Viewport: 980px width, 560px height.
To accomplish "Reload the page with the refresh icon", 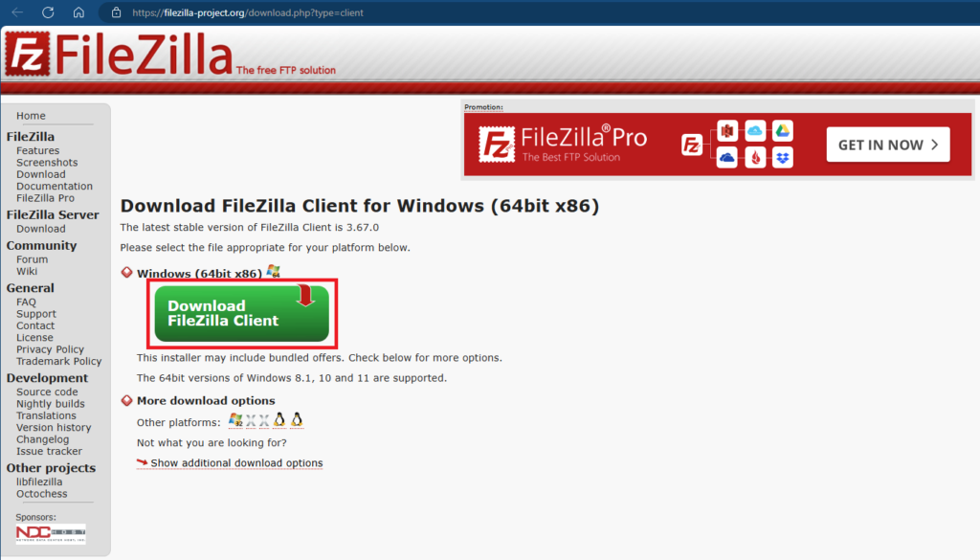I will (x=48, y=11).
